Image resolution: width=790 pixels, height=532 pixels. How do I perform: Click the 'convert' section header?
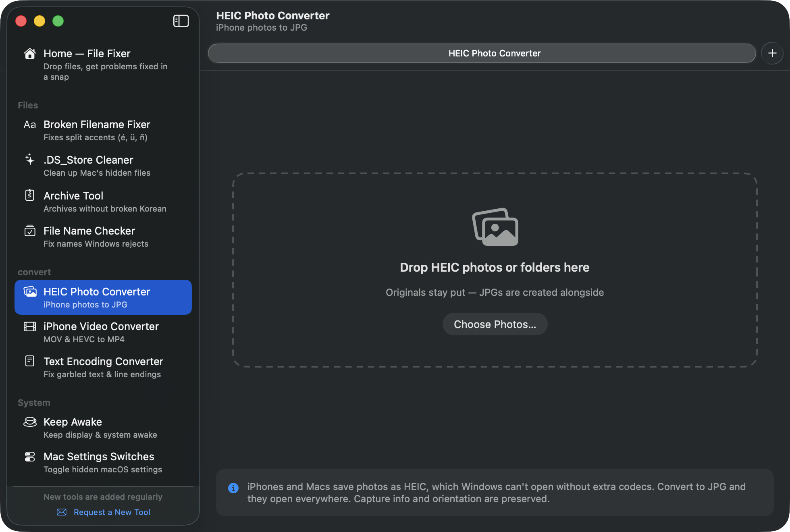pyautogui.click(x=34, y=272)
